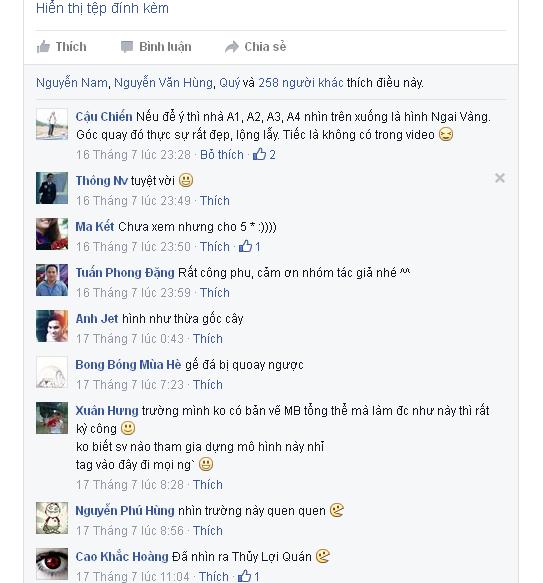Viewport: 543px width, 583px height.
Task: Open Cậu Chiến's profile picture
Action: point(52,124)
